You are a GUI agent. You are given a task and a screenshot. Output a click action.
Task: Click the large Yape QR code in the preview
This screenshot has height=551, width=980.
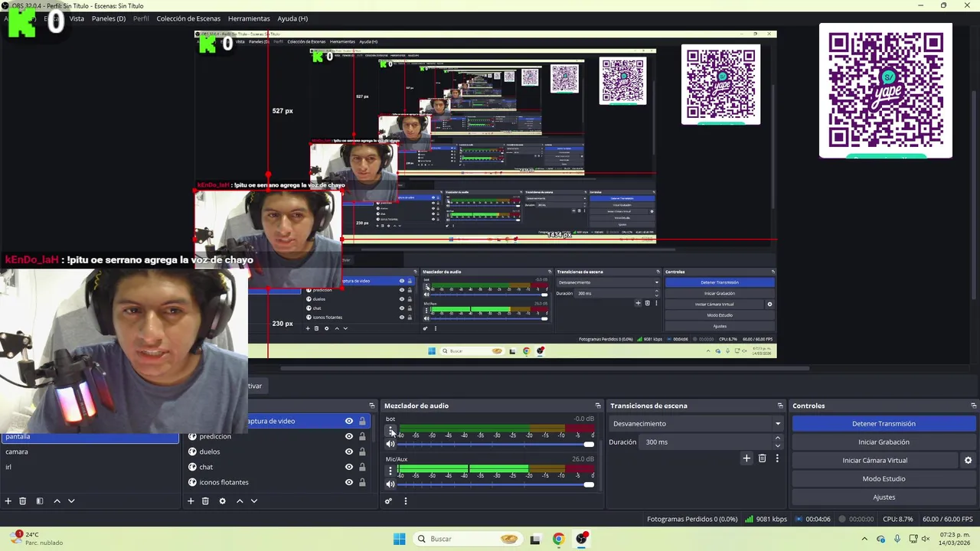886,90
